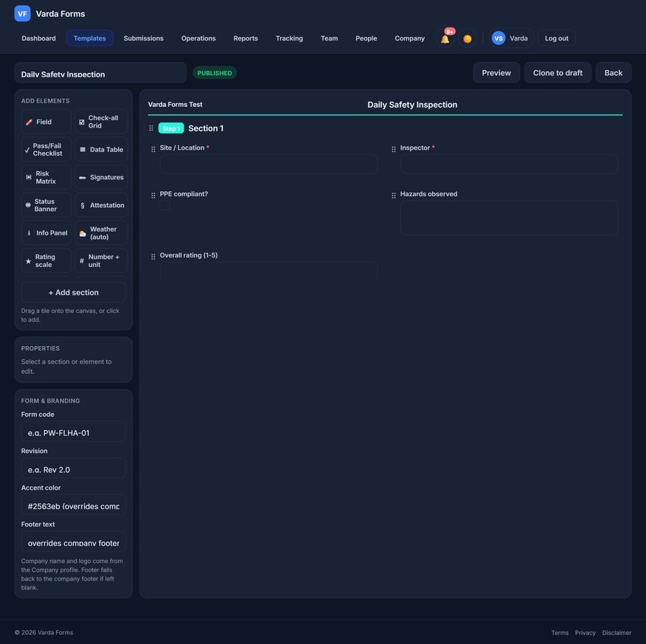Screen dimensions: 646x644
Task: Click the Inspector field drag handle
Action: 394,149
